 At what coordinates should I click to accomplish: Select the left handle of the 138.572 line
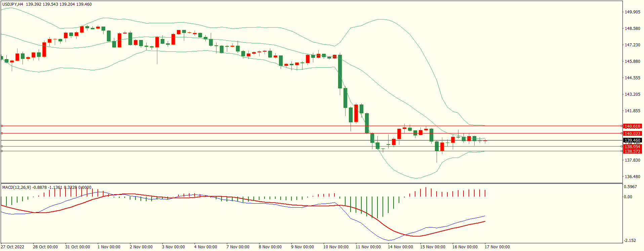coord(2,151)
